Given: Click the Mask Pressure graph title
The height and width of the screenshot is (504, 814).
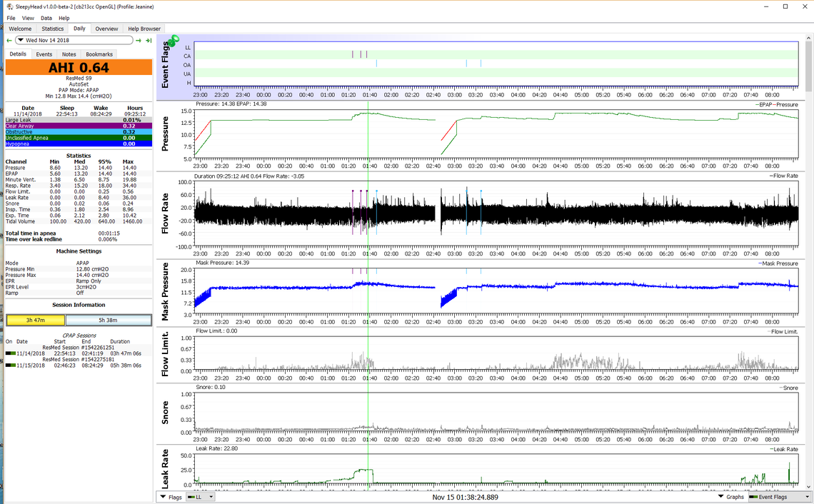Looking at the screenshot, I should [165, 292].
